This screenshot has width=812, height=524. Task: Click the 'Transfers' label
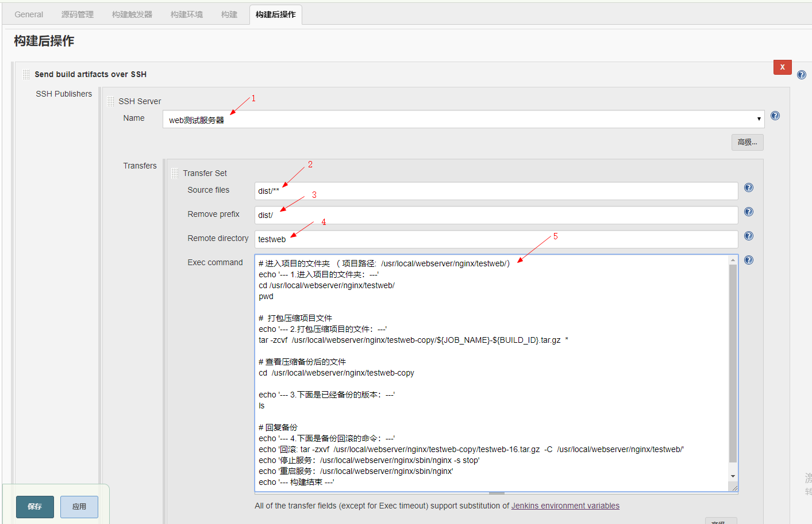coord(140,166)
